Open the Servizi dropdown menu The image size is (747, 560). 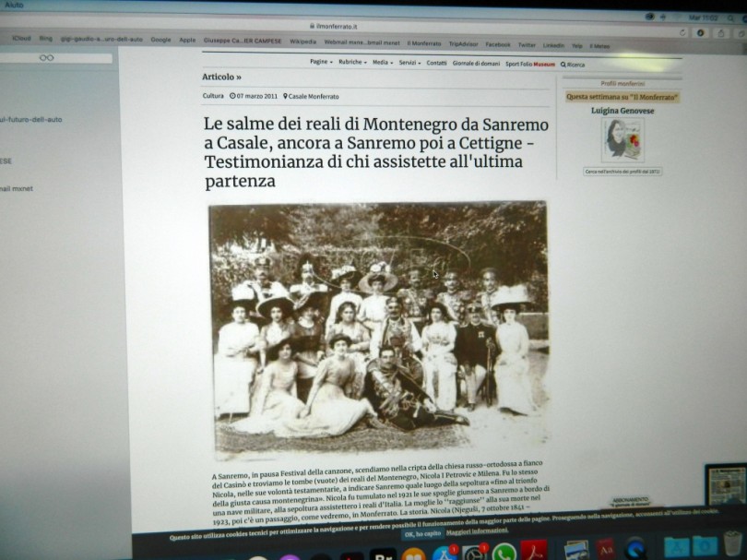409,63
